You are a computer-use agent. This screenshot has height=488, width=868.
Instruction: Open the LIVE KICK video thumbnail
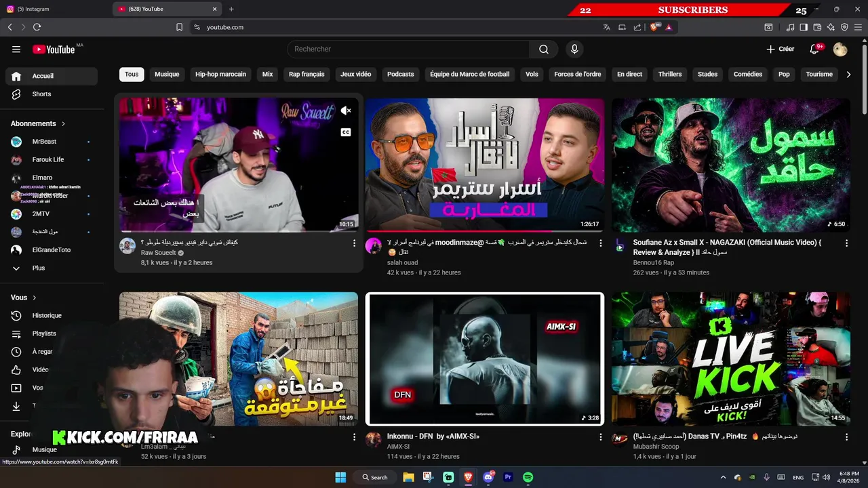coord(731,359)
